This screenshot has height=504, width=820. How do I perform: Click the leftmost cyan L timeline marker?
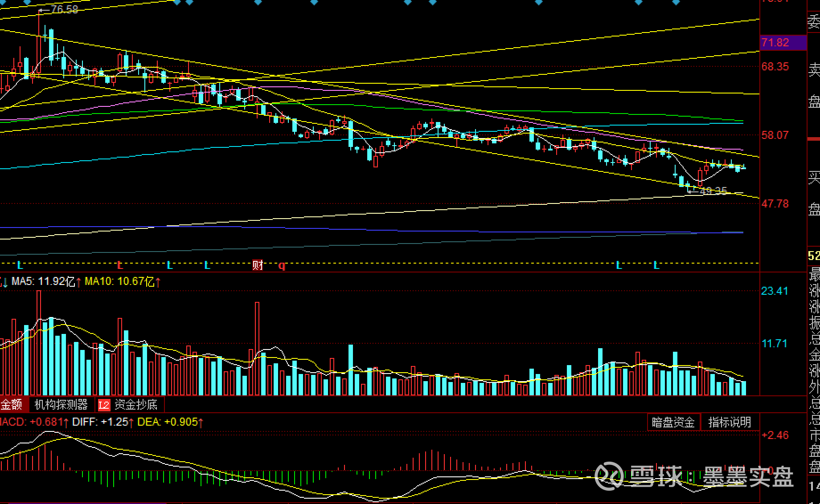tap(20, 265)
